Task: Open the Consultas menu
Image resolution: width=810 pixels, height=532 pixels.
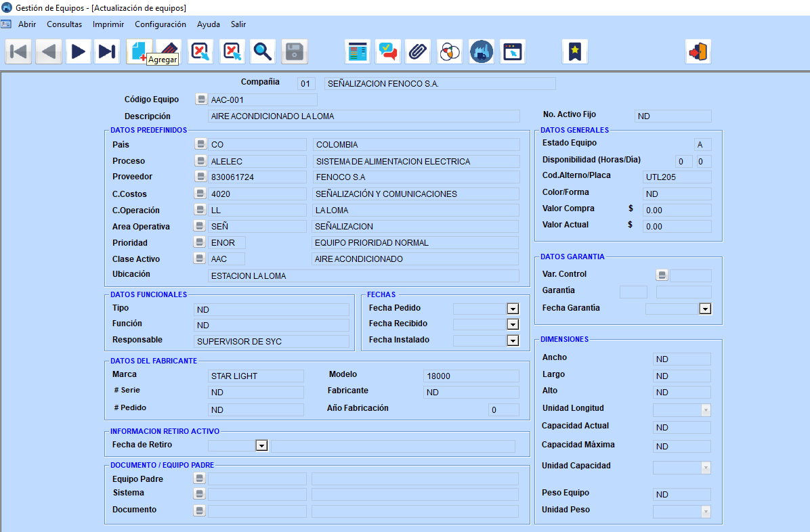Action: pos(64,24)
